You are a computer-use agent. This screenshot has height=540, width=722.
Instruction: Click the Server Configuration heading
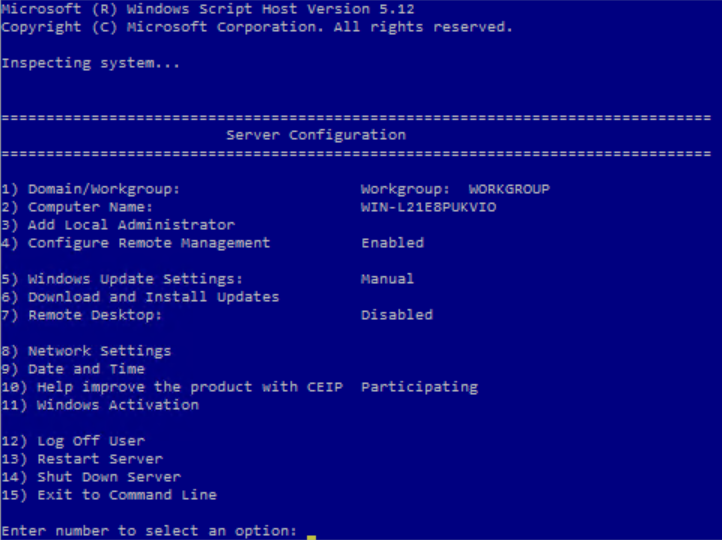(x=316, y=135)
